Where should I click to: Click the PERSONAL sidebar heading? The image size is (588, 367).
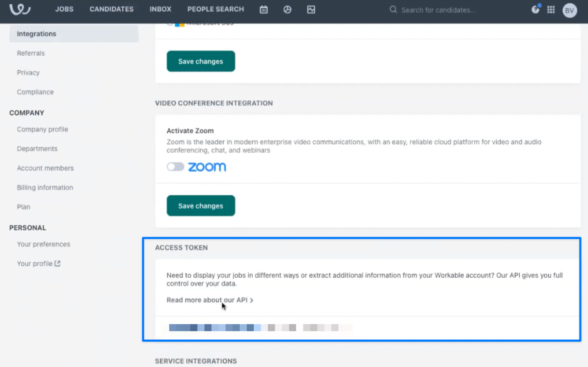(x=28, y=228)
